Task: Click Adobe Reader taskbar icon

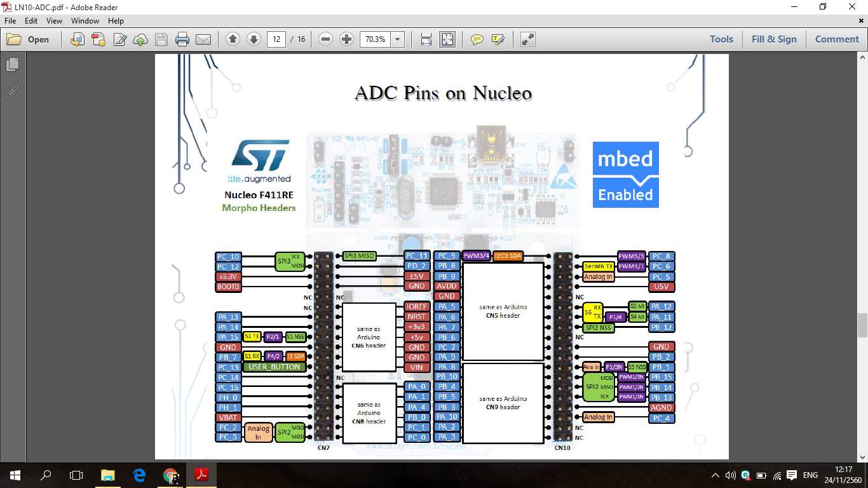Action: coord(201,475)
